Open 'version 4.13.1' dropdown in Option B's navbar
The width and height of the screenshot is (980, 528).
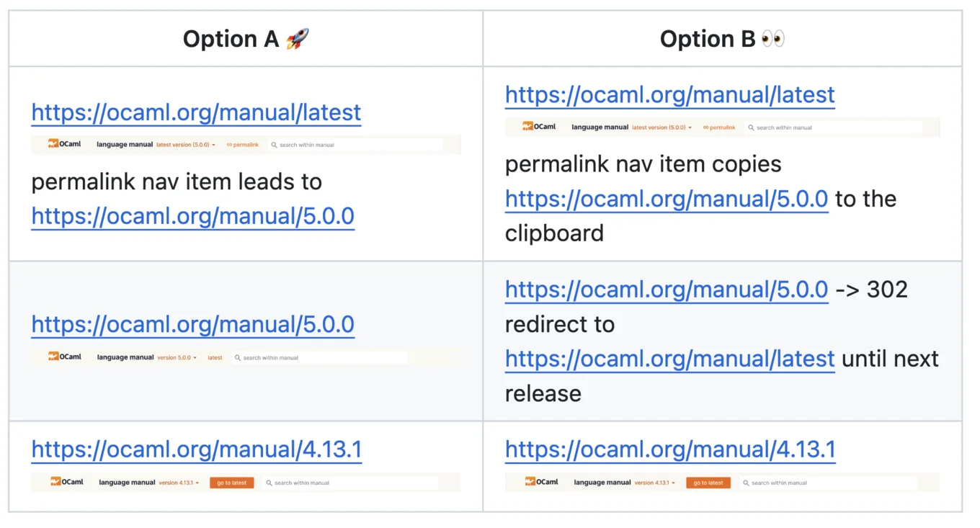click(654, 483)
